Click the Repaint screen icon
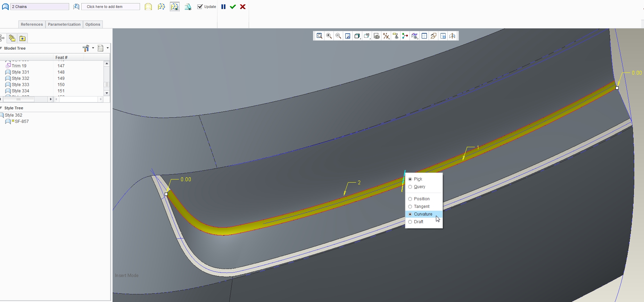The image size is (644, 302). tap(348, 36)
